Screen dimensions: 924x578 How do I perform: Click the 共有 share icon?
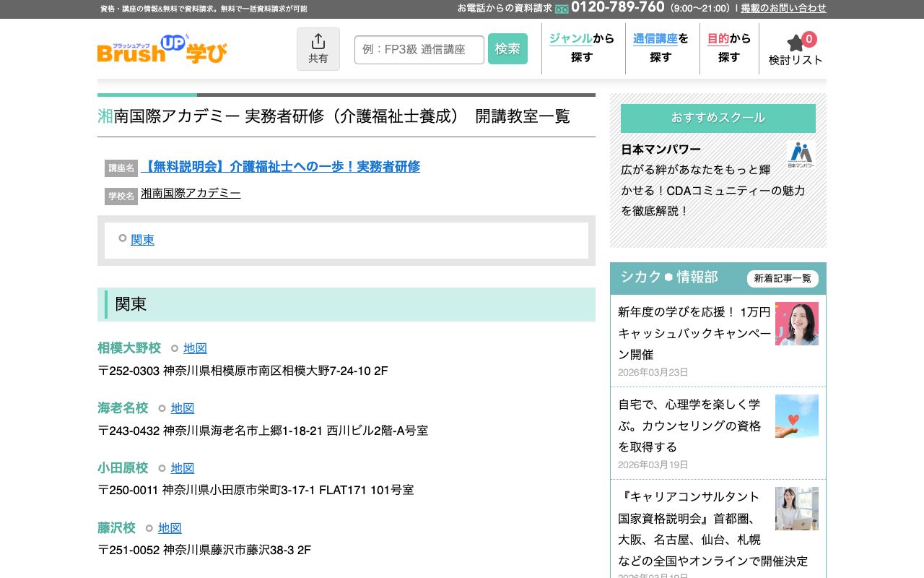[318, 42]
